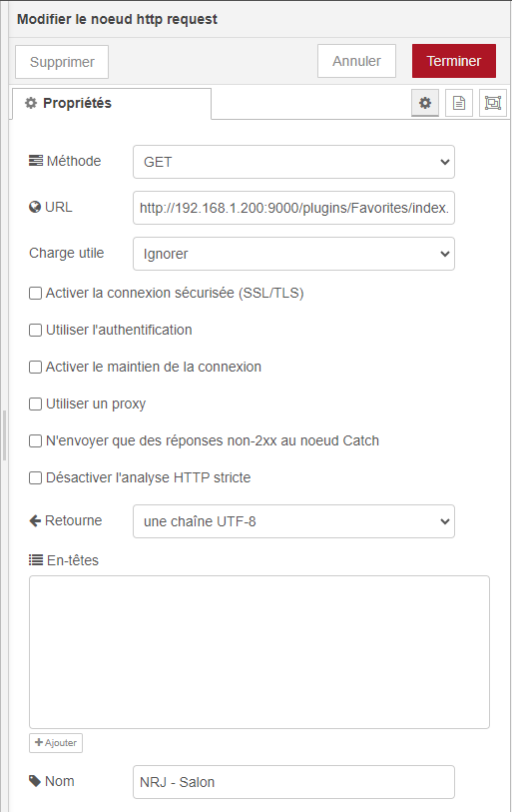This screenshot has height=812, width=512.
Task: Toggle Désactiver l'analyse HTTP stricte
Action: point(35,477)
